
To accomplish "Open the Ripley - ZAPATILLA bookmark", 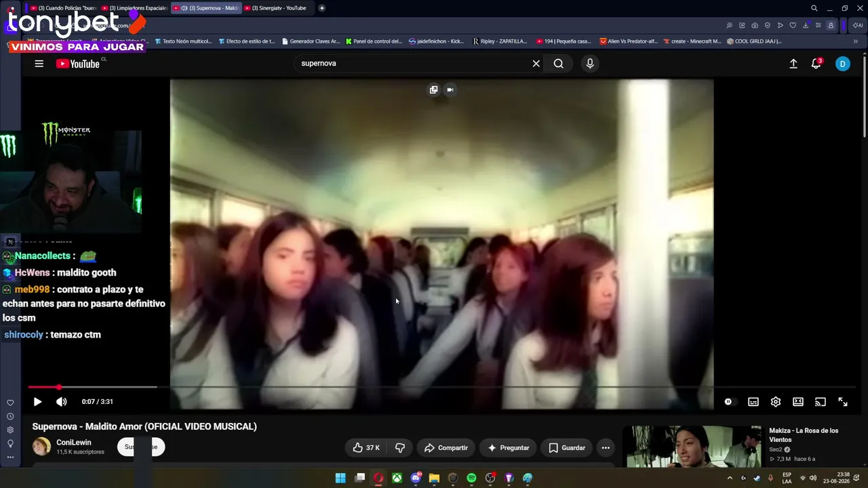I will [x=500, y=41].
